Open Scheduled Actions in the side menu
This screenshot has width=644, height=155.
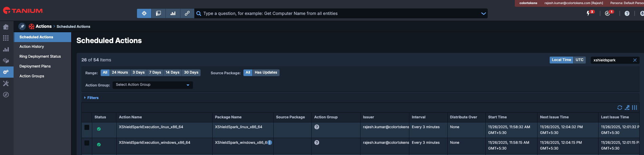pyautogui.click(x=42, y=37)
